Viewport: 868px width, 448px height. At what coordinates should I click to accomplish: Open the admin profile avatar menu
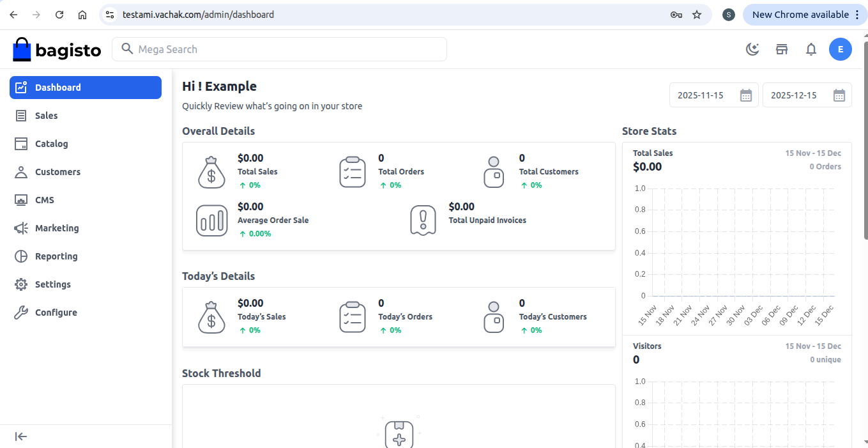click(840, 49)
